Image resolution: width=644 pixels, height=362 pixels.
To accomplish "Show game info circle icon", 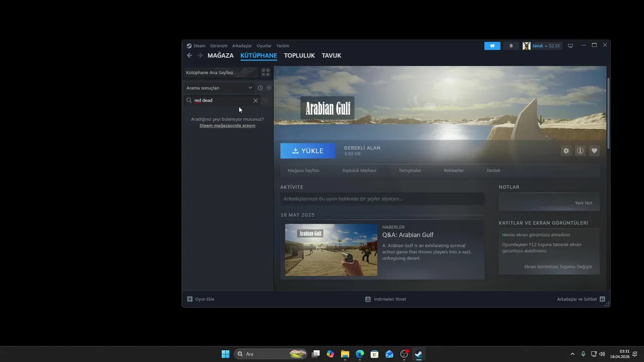I will pyautogui.click(x=580, y=151).
